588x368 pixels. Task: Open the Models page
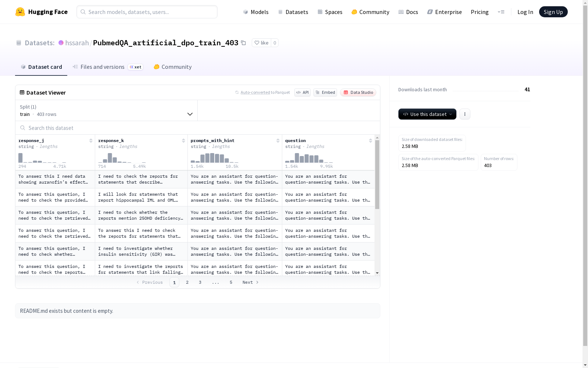tap(256, 12)
